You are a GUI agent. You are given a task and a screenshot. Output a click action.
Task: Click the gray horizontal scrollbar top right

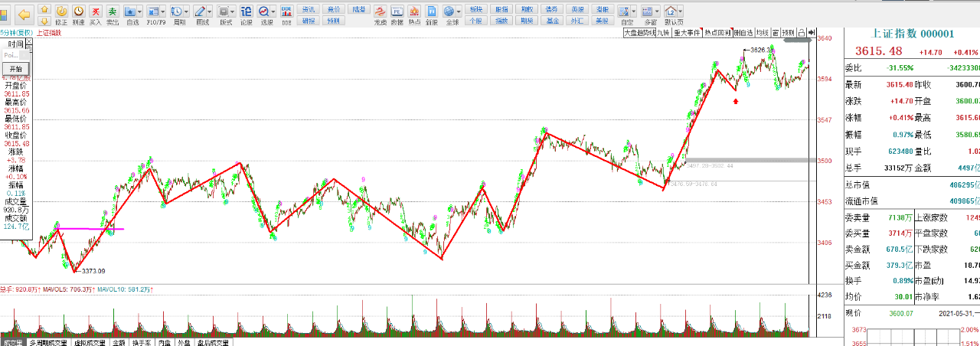tap(795, 40)
